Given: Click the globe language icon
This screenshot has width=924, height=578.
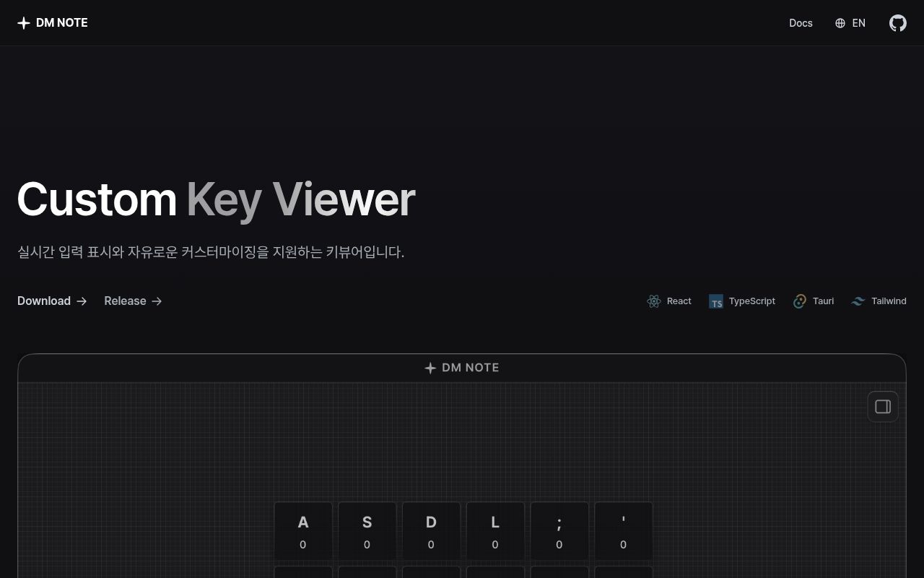Looking at the screenshot, I should 840,23.
